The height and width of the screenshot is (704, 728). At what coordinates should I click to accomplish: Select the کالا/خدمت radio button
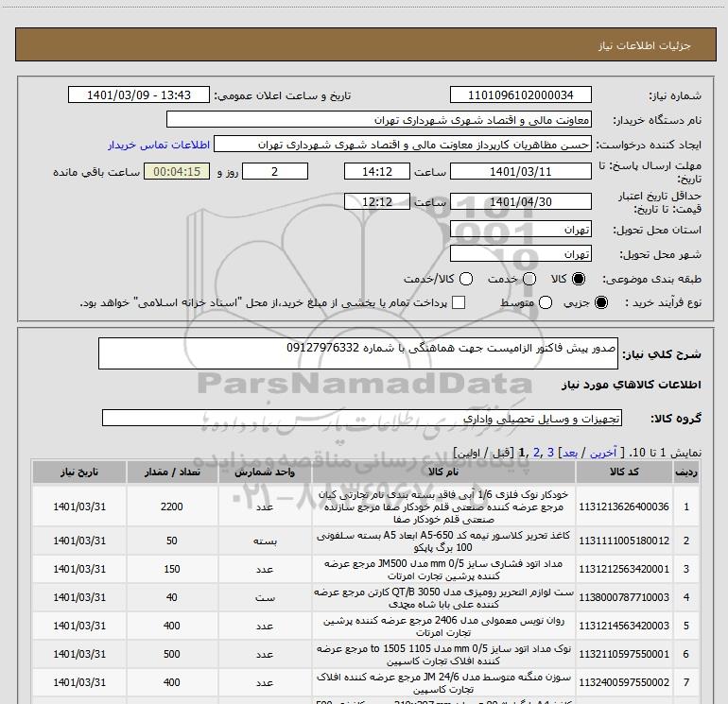[x=466, y=279]
